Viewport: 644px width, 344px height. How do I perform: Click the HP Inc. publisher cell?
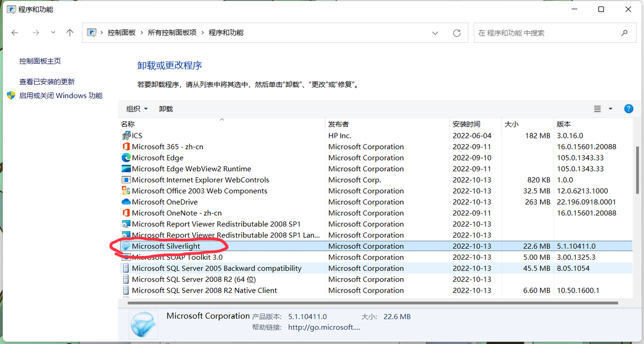click(340, 136)
